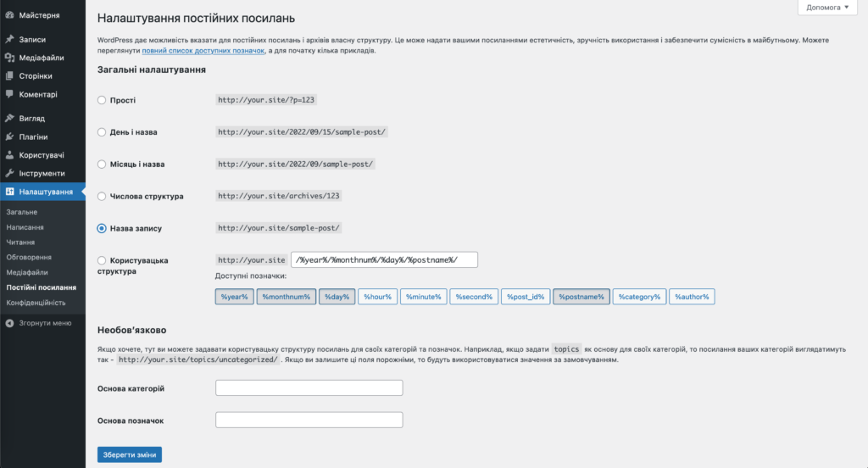Open Записи via its pin icon

tap(9, 39)
